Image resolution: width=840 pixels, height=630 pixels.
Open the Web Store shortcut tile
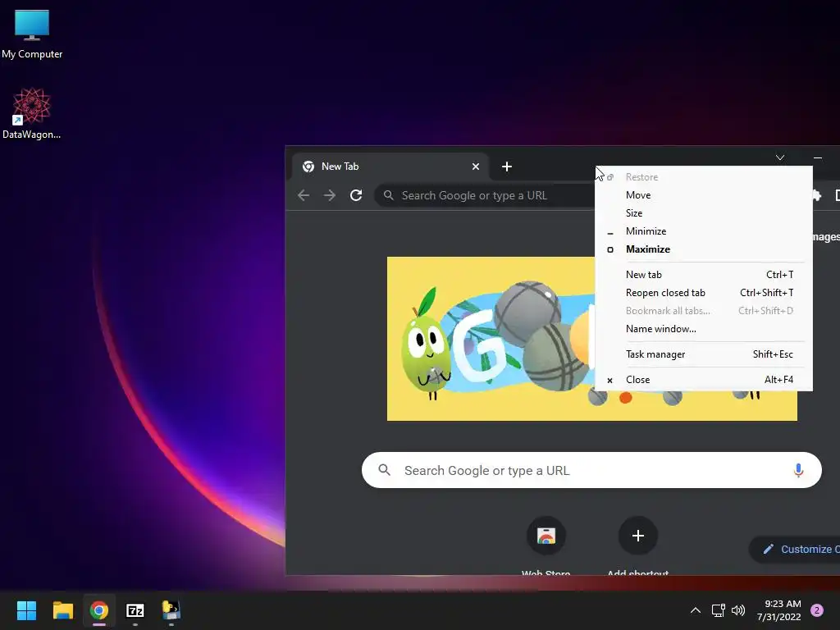546,536
